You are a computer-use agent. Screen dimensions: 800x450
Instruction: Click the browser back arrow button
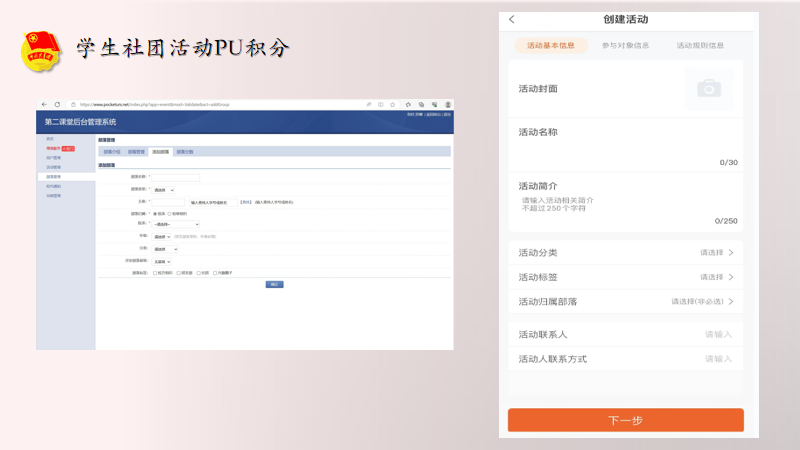pyautogui.click(x=44, y=104)
